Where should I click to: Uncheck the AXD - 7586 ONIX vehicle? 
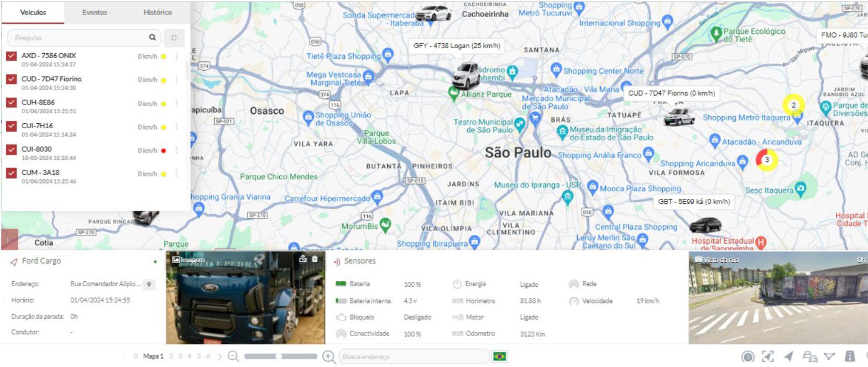point(11,56)
